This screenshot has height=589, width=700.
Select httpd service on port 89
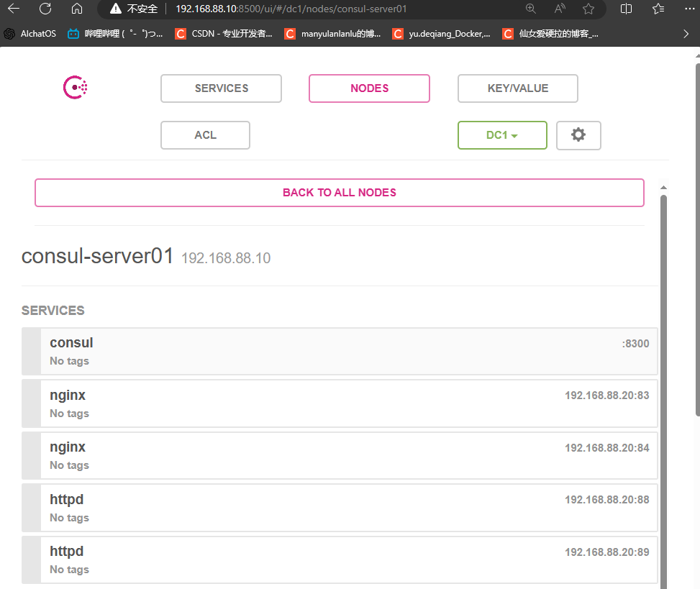click(x=340, y=560)
